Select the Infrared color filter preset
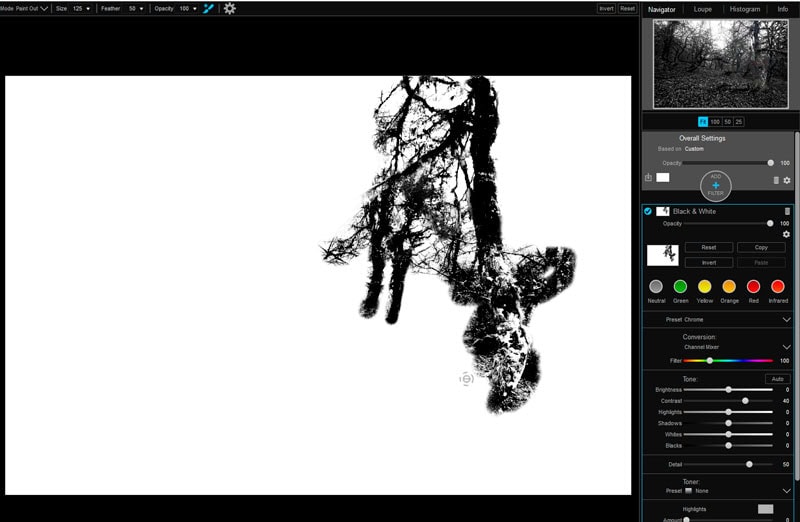800x522 pixels. [778, 287]
